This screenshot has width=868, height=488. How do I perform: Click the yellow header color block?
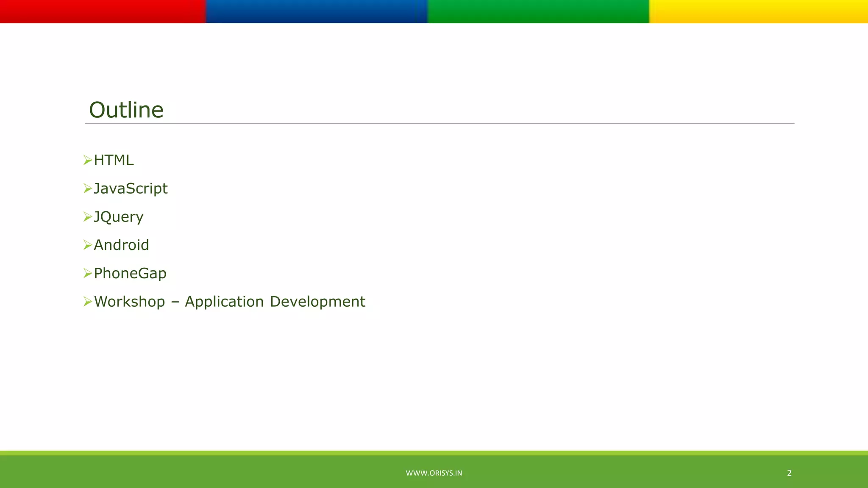pyautogui.click(x=759, y=11)
